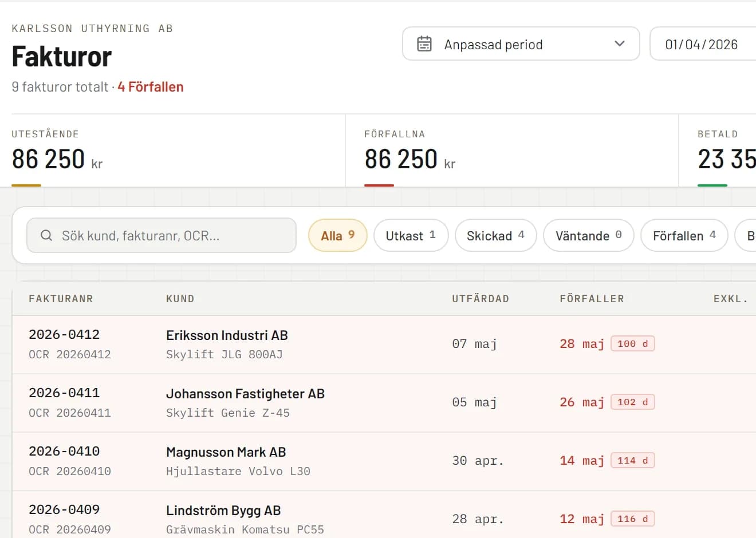Image resolution: width=756 pixels, height=538 pixels.
Task: Click issued date 28 apr.
Action: [x=478, y=519]
